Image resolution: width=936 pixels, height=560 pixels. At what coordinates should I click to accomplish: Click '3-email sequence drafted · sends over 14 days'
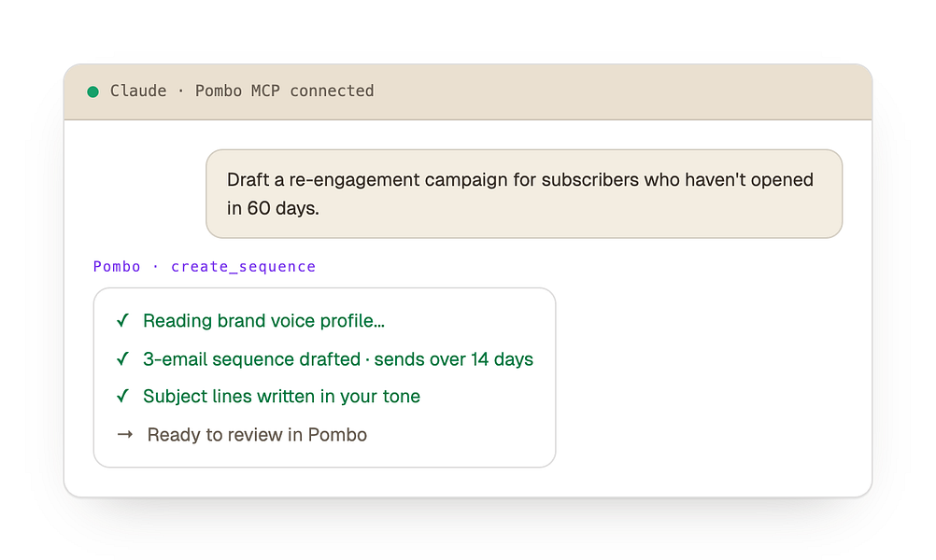[x=338, y=359]
